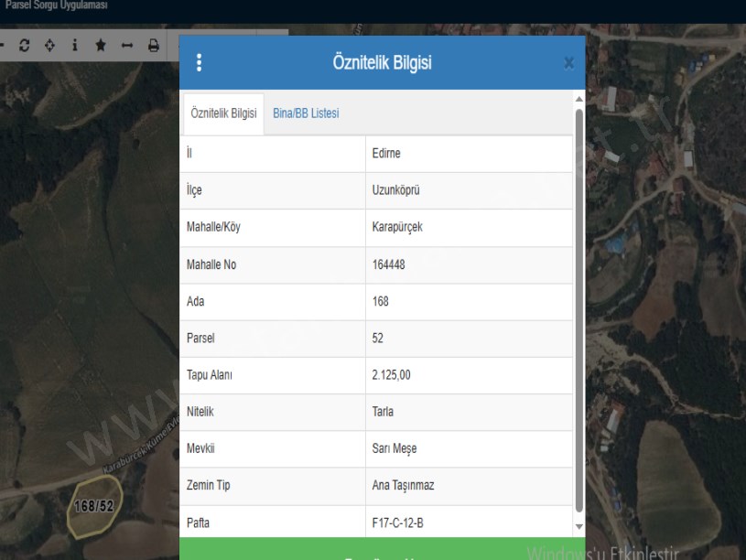Viewport: 746px width, 560px height.
Task: Click the refresh icon in the map toolbar
Action: point(26,46)
